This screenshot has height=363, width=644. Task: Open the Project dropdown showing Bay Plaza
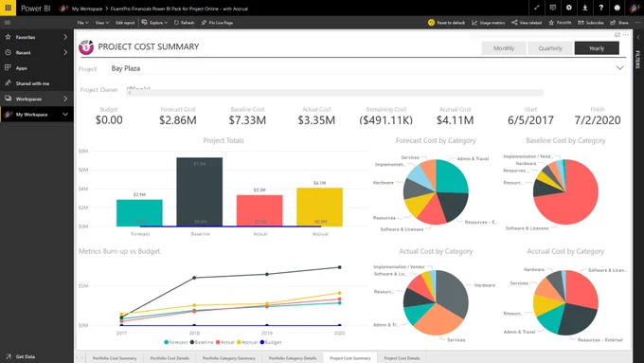pyautogui.click(x=367, y=68)
